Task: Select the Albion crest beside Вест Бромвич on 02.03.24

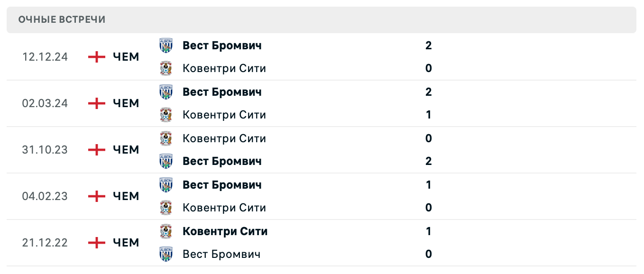Action: click(x=166, y=91)
